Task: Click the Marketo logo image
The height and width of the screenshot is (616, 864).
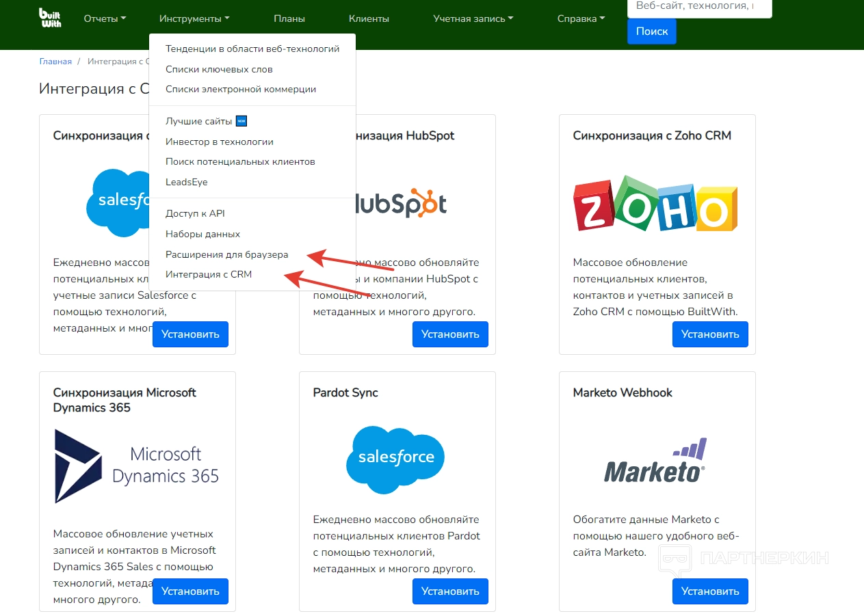Action: [655, 461]
